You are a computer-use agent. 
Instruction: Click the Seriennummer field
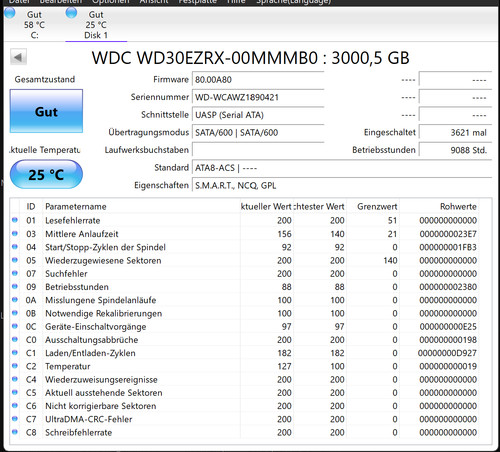(x=258, y=97)
